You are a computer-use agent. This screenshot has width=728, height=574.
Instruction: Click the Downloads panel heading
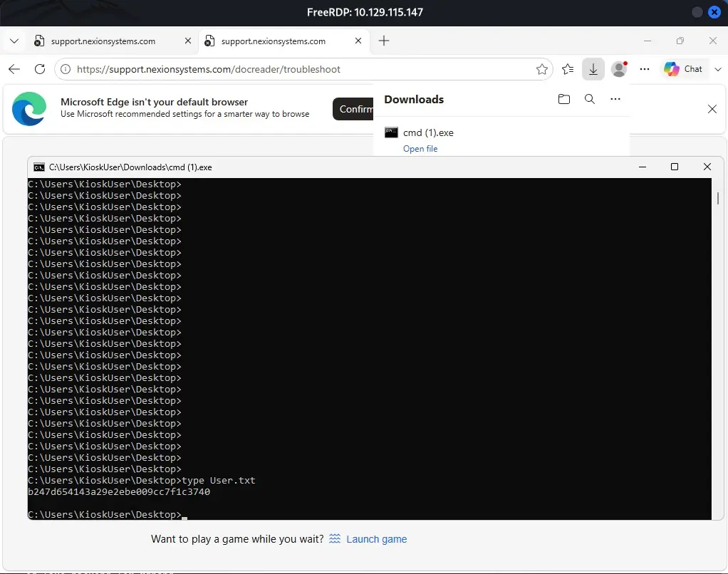414,99
